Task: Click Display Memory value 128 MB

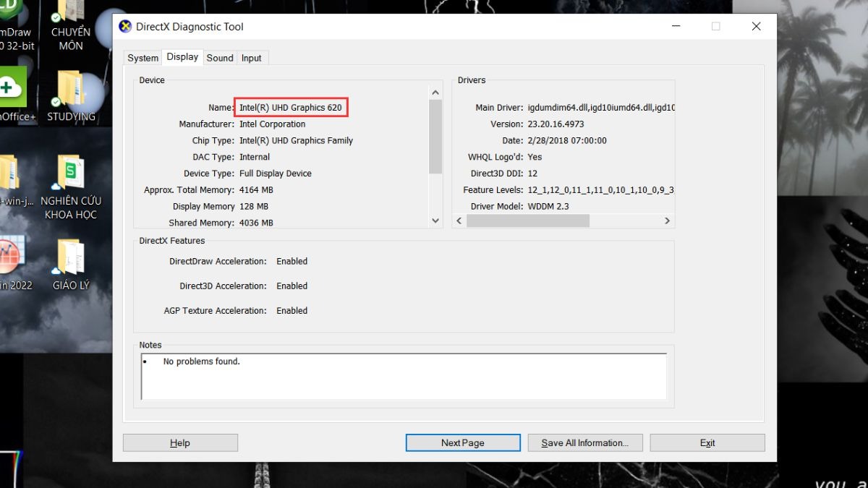Action: [254, 207]
